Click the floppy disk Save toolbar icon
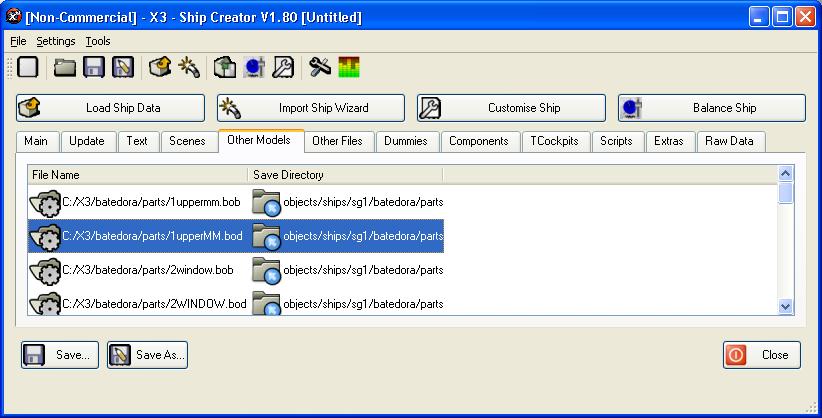 (94, 67)
